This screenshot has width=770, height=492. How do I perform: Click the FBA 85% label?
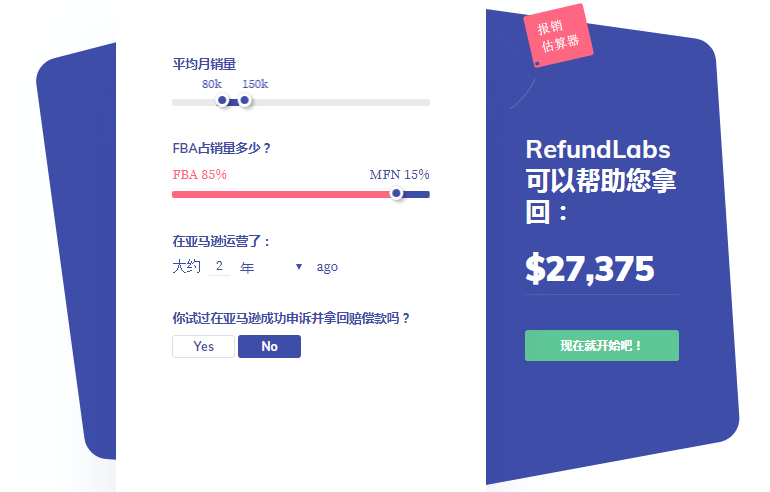199,175
